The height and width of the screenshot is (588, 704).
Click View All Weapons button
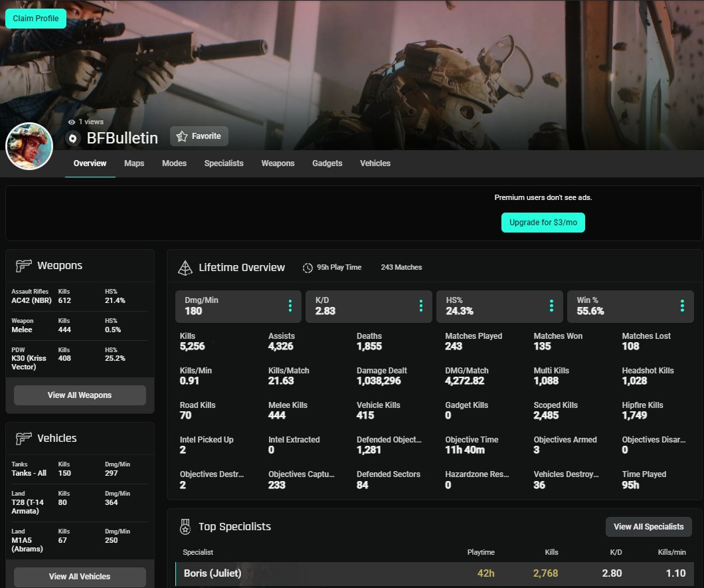(80, 395)
